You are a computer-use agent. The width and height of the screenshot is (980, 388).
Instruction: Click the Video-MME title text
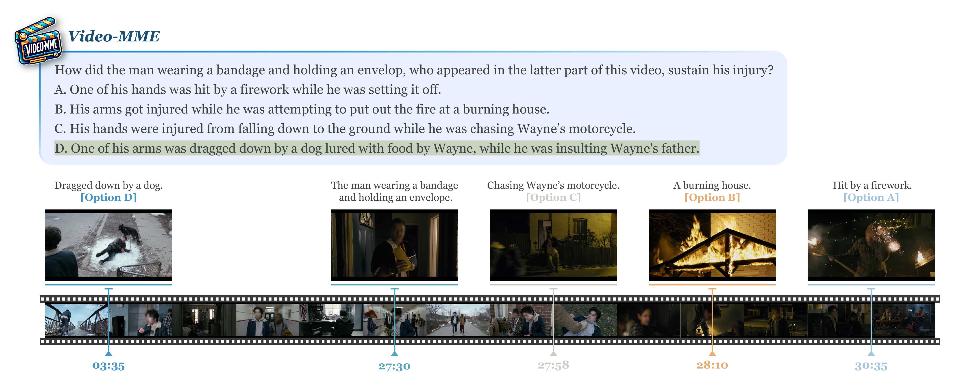114,36
